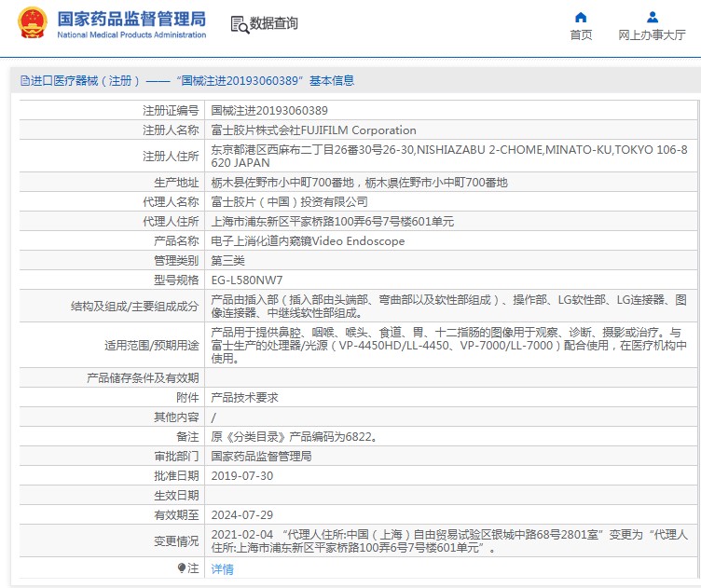Click the 产品名称 label

click(x=176, y=241)
